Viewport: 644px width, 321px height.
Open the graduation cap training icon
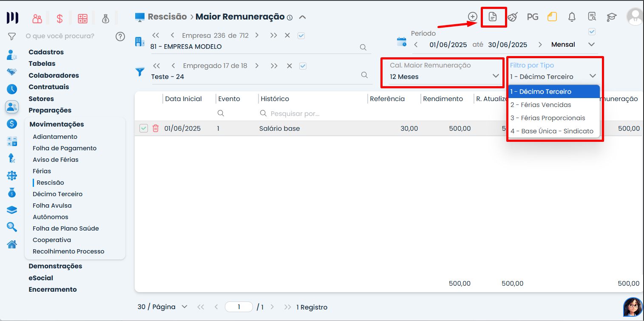pos(612,17)
